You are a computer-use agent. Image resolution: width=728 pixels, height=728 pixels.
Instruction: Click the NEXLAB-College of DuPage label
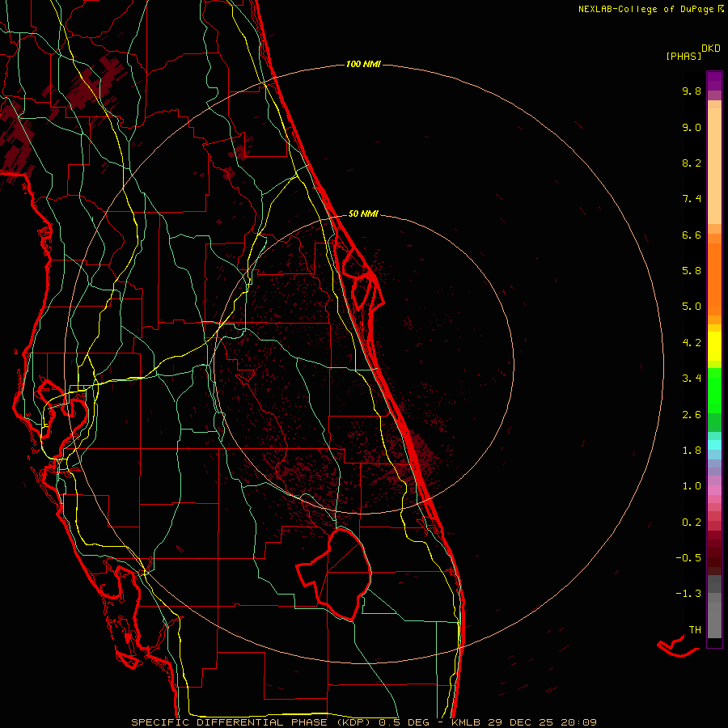coord(645,9)
